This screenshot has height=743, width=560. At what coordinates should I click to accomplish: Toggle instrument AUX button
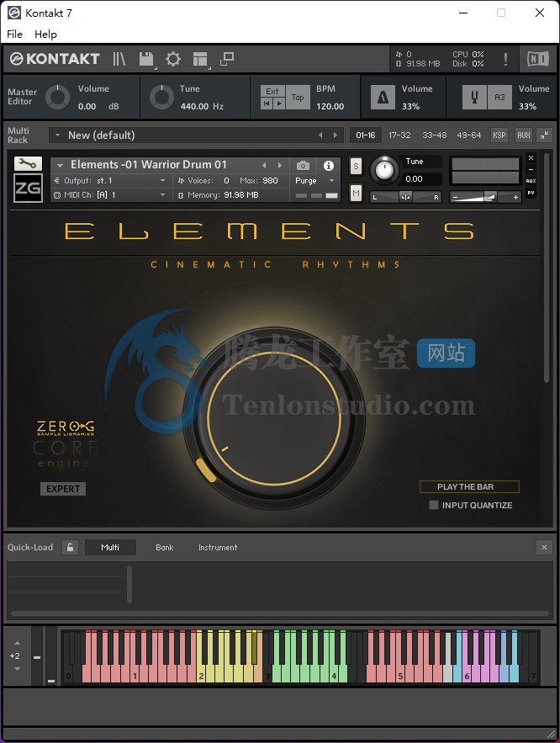[x=531, y=181]
